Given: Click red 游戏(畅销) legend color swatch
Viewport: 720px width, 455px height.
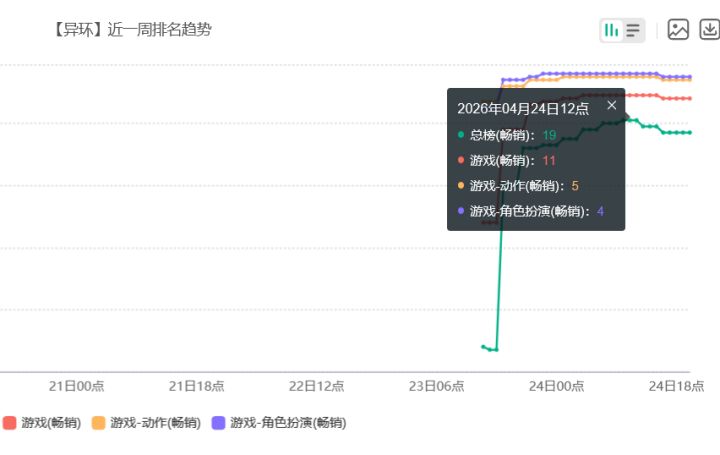Looking at the screenshot, I should coord(9,423).
